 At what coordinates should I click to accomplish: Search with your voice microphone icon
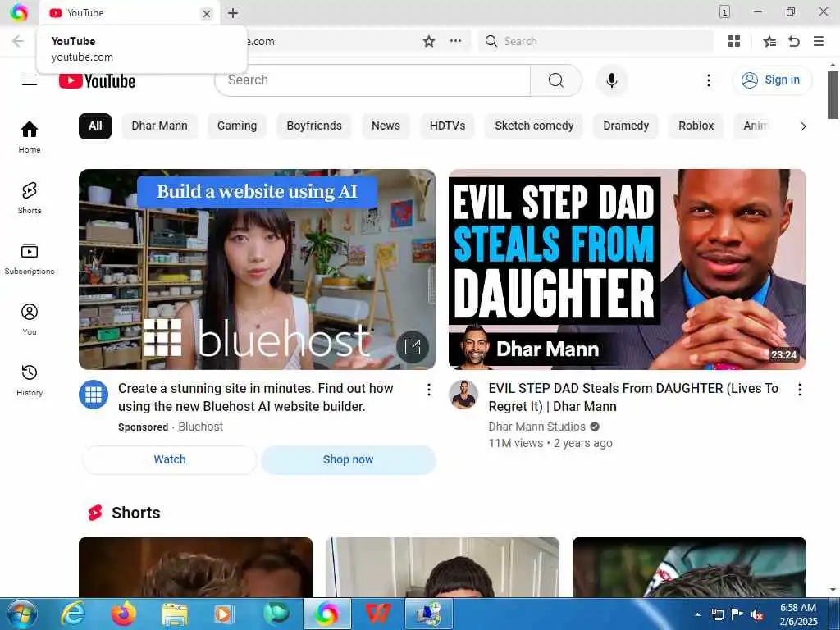point(612,80)
